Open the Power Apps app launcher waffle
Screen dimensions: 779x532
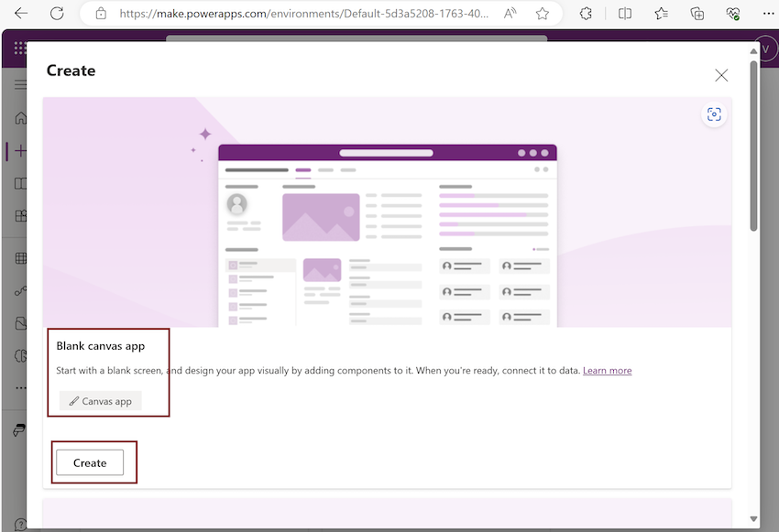click(19, 49)
